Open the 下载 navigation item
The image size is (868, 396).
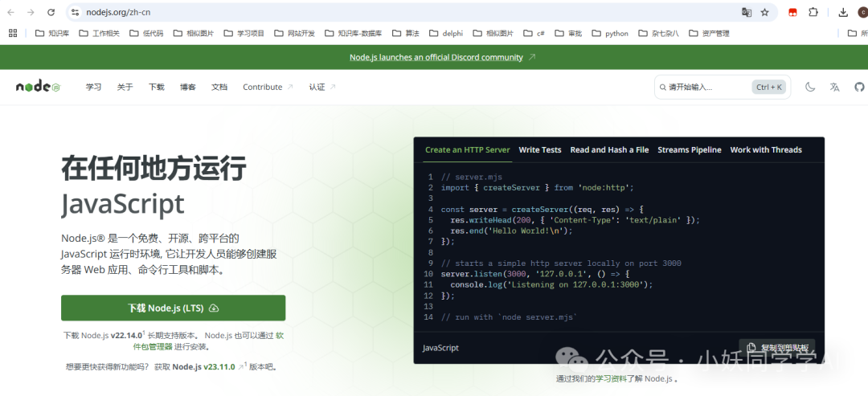pos(157,87)
